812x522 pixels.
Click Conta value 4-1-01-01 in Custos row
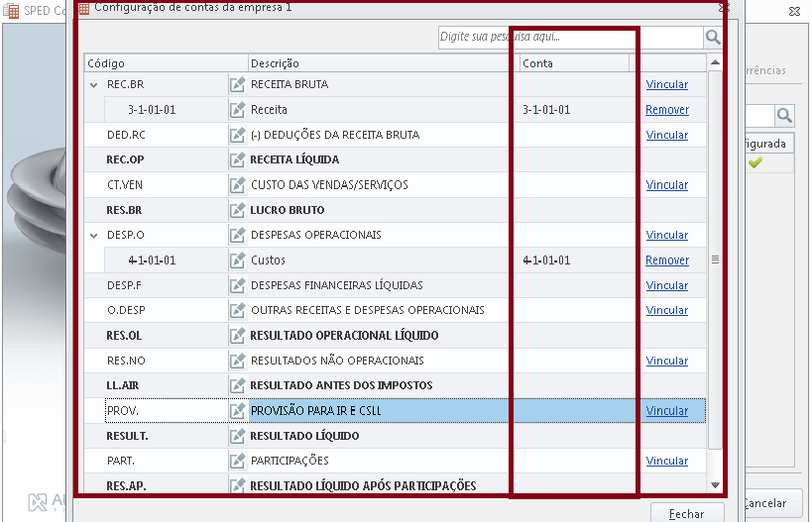tap(546, 261)
